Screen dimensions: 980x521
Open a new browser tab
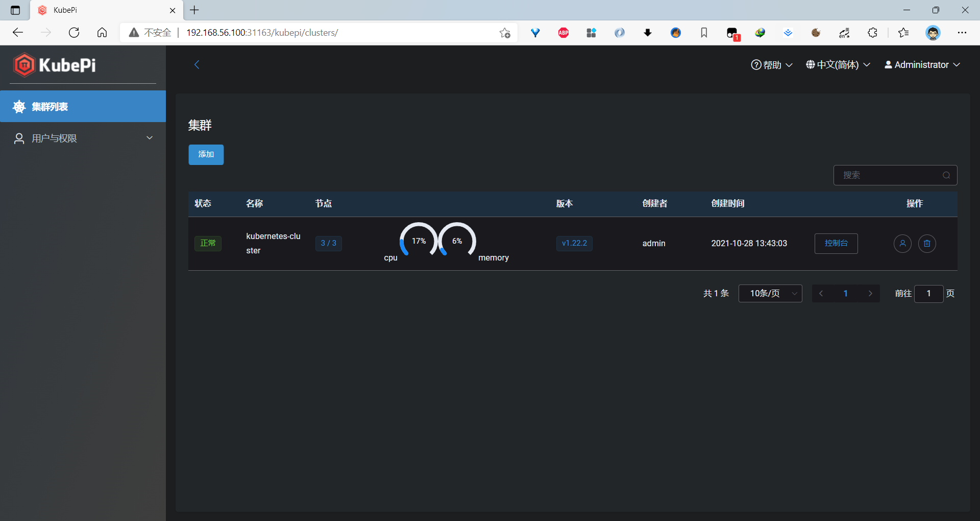[x=194, y=10]
